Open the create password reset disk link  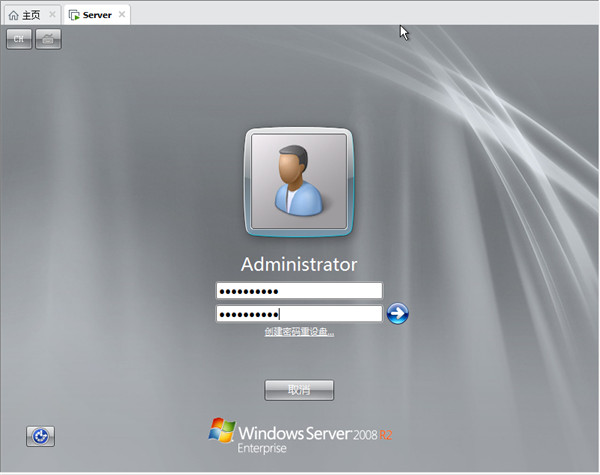point(299,331)
